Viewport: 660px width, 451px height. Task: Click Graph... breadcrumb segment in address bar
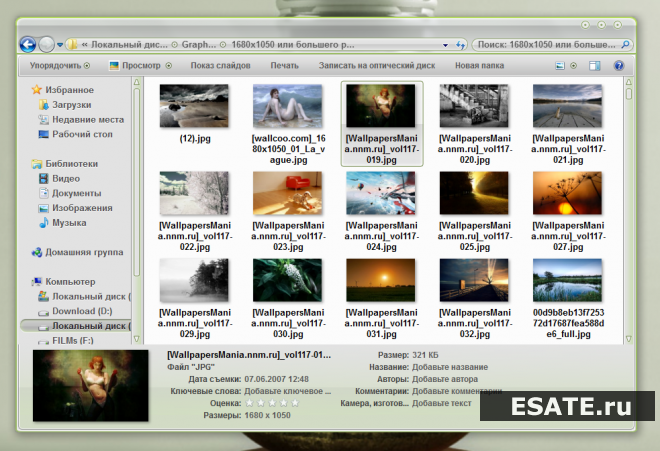click(199, 45)
